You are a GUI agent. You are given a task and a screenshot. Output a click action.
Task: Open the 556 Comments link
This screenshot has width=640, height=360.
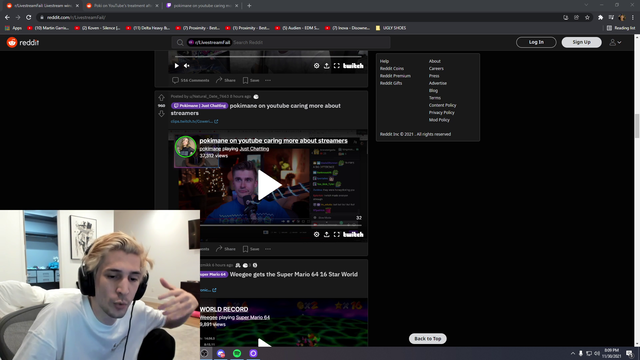click(191, 80)
